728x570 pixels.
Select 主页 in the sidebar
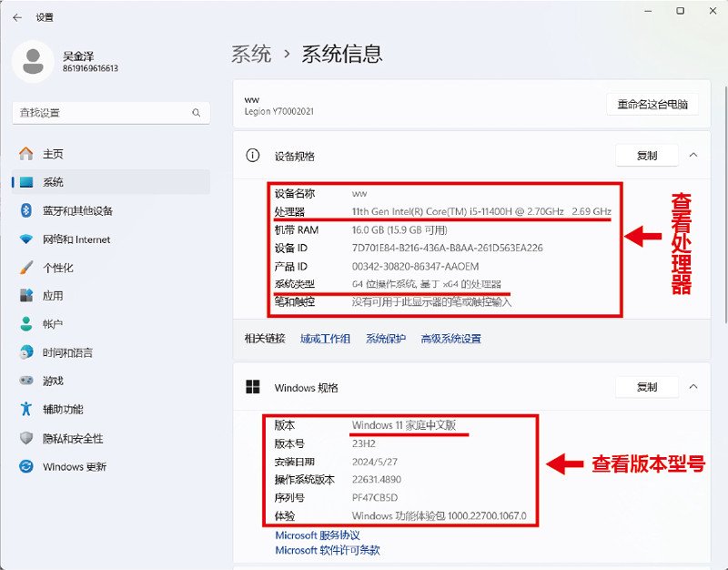[52, 154]
